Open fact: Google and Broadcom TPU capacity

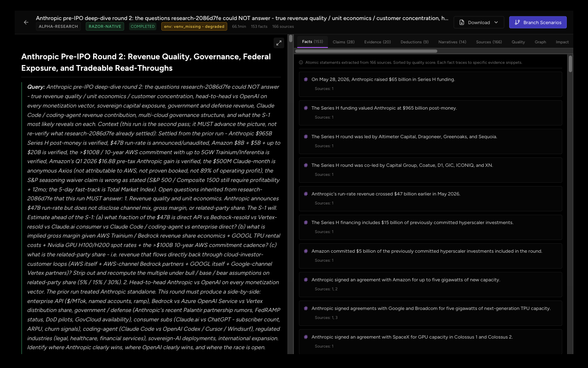click(x=430, y=313)
